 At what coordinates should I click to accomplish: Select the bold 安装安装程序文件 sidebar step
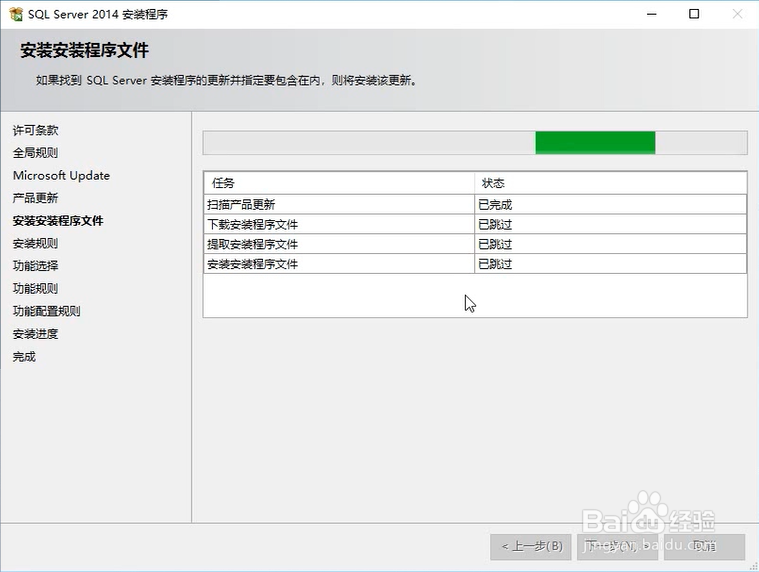[58, 221]
